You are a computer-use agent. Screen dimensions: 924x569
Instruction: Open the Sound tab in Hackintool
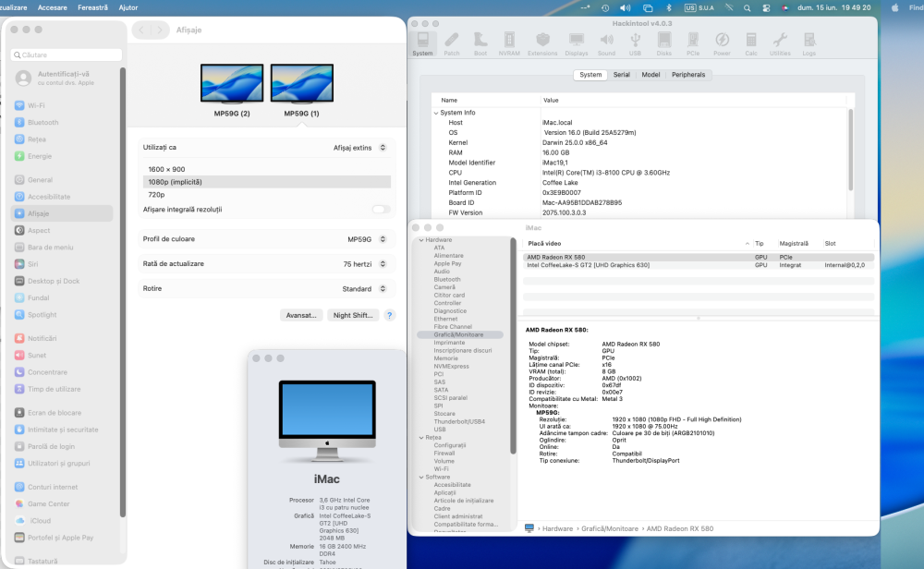click(x=606, y=44)
